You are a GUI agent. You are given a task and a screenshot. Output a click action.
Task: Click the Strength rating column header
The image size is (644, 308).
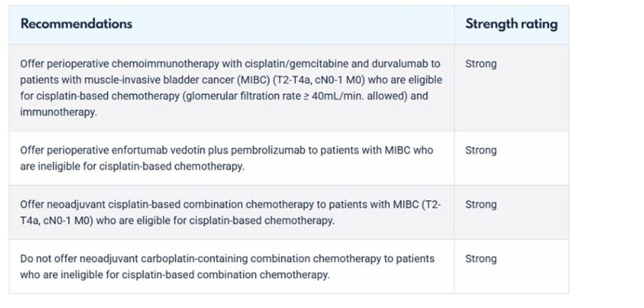coord(511,24)
